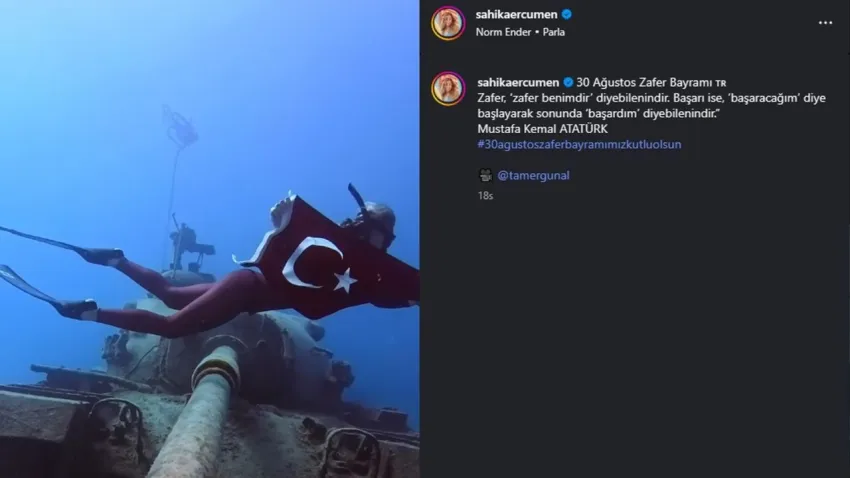Open the sahikaercumen profile from the header username
850x478 pixels.
click(516, 15)
